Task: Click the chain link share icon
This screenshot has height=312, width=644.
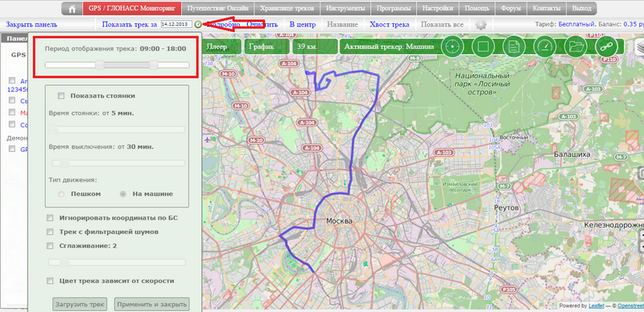Action: pyautogui.click(x=606, y=47)
